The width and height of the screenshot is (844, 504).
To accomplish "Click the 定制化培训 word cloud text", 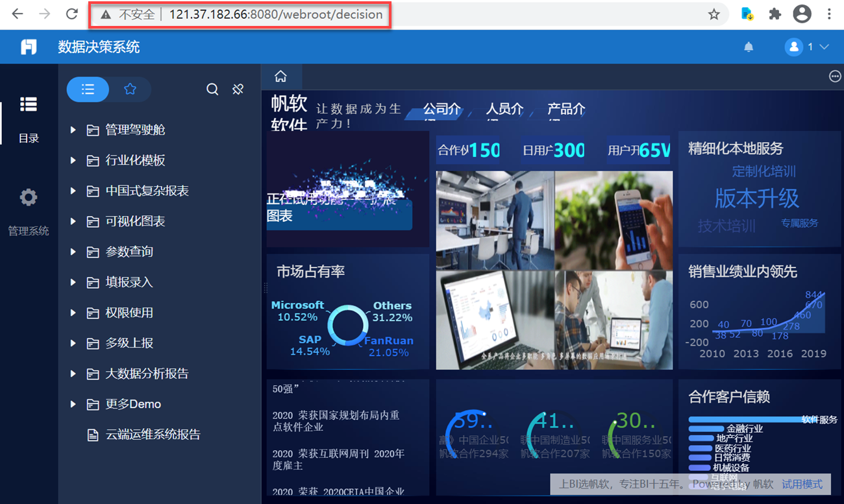I will pyautogui.click(x=764, y=171).
